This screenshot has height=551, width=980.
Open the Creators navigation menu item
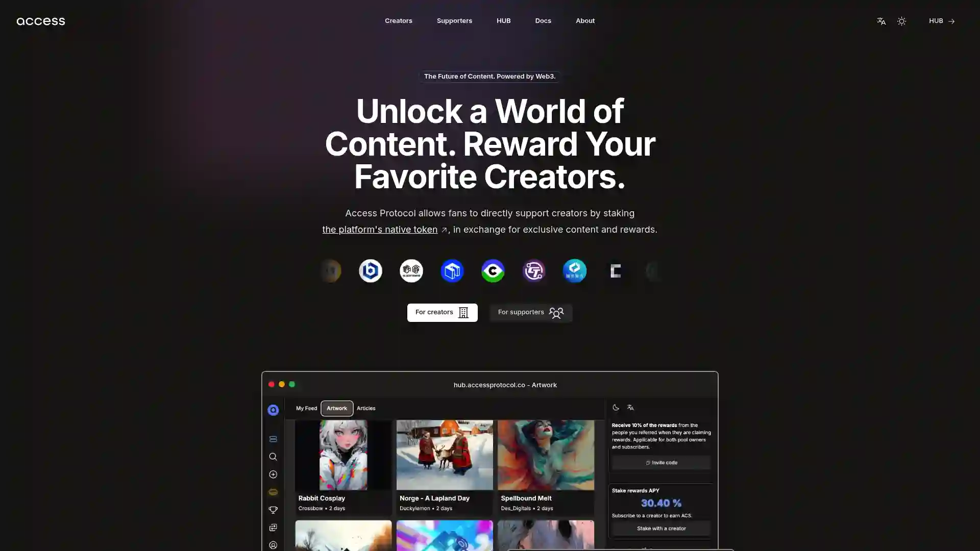(x=399, y=20)
